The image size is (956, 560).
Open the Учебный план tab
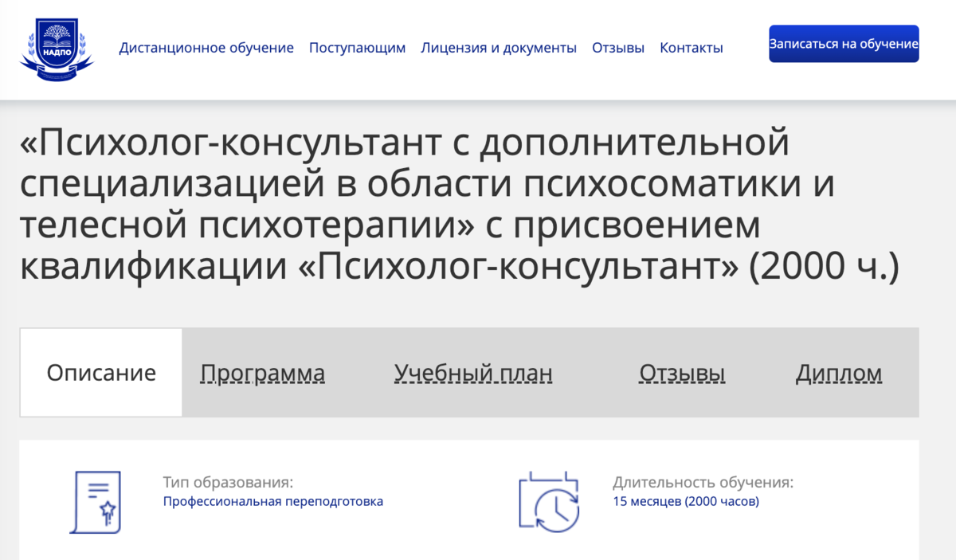coord(472,373)
